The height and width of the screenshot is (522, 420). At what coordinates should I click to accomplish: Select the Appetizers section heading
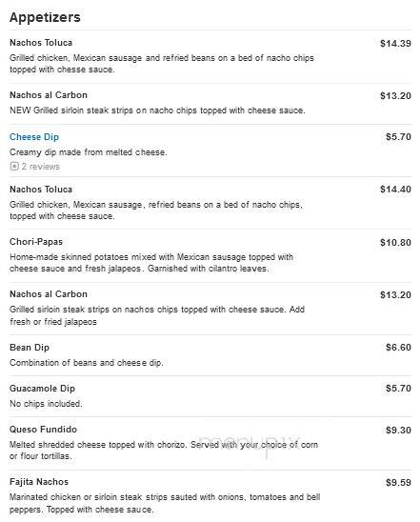click(x=45, y=17)
